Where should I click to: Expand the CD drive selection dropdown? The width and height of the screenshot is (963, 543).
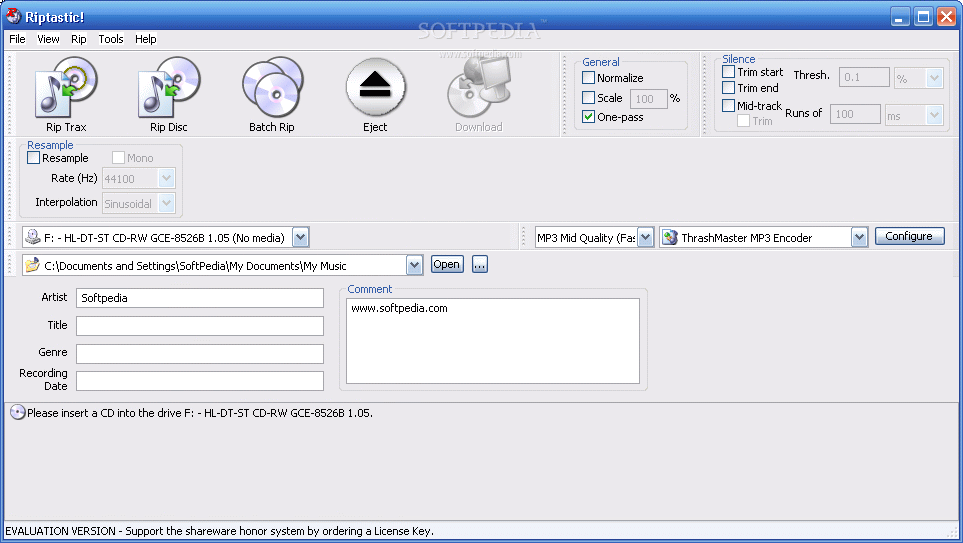click(300, 237)
